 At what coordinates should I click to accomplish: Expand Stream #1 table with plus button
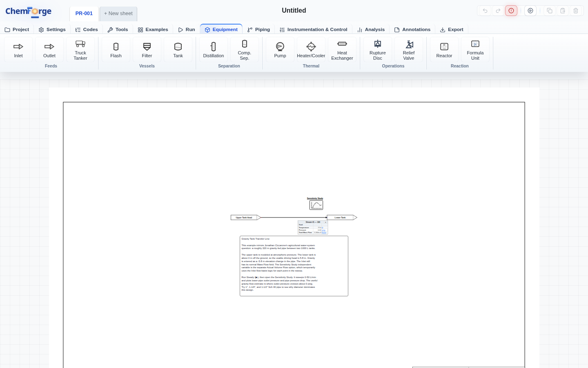pyautogui.click(x=325, y=222)
